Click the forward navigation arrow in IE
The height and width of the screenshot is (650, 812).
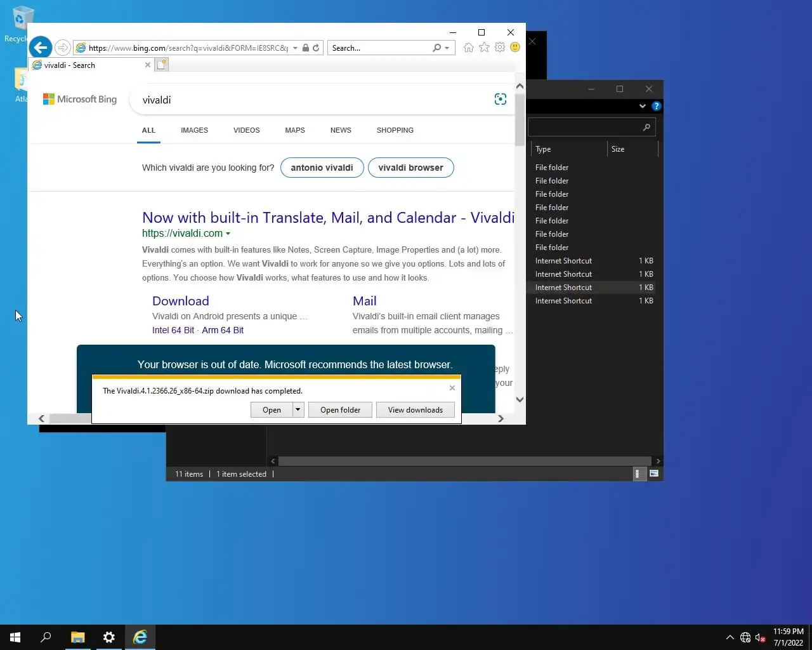coord(62,48)
